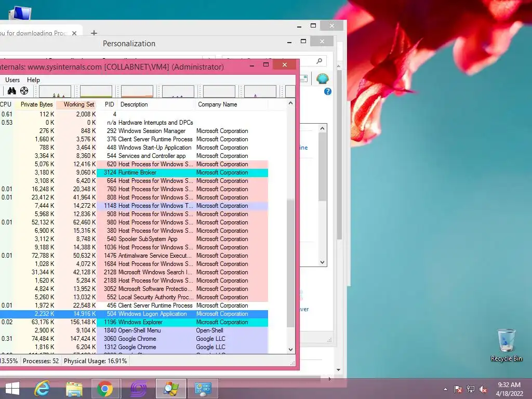Viewport: 532px width, 399px height.
Task: Open File Explorer from the taskbar
Action: click(x=74, y=389)
